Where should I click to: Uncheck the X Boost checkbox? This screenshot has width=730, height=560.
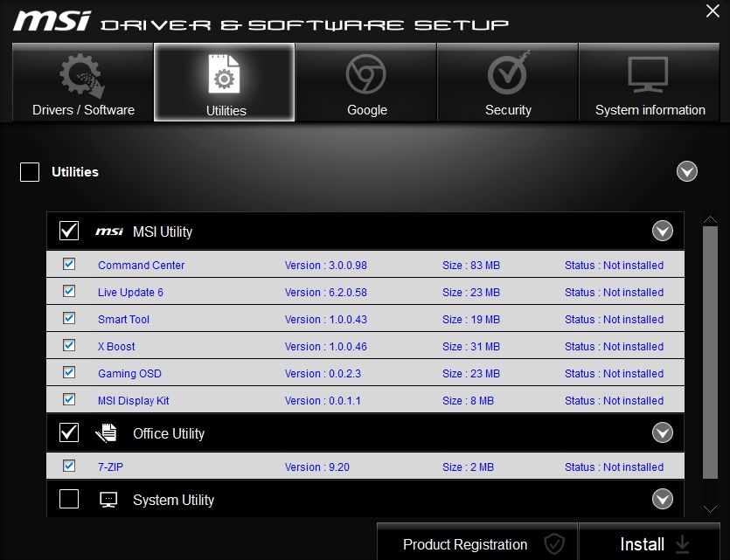click(x=69, y=345)
